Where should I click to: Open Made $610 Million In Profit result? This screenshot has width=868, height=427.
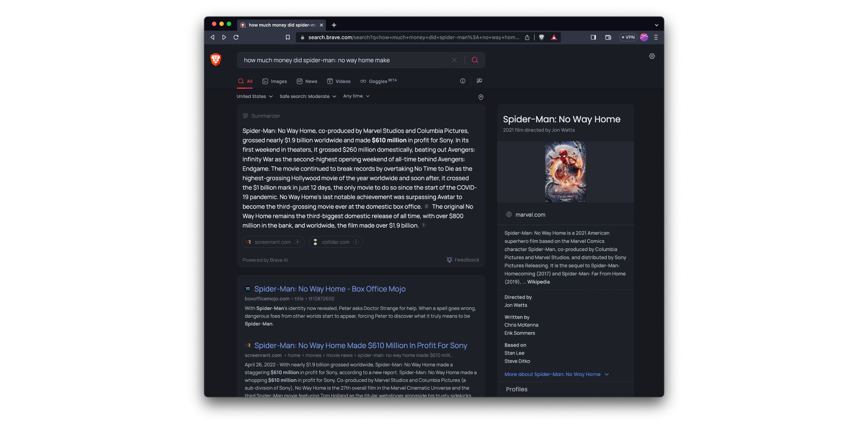point(361,345)
